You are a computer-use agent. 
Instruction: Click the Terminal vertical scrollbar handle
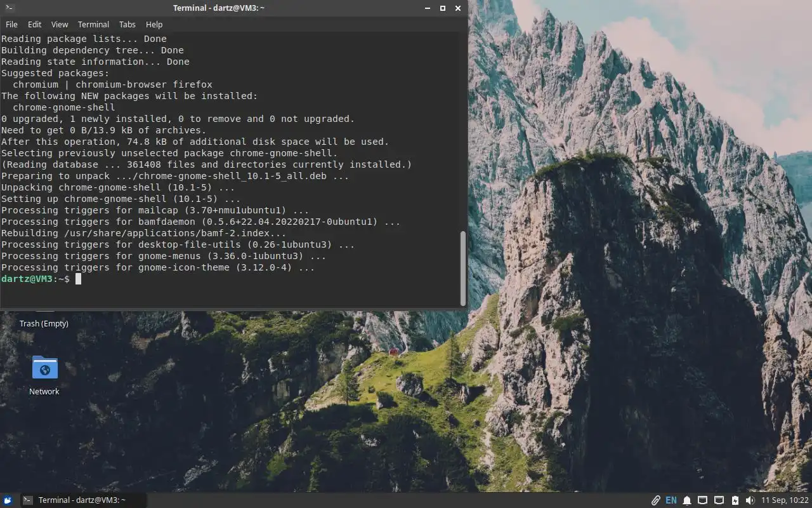tap(463, 268)
